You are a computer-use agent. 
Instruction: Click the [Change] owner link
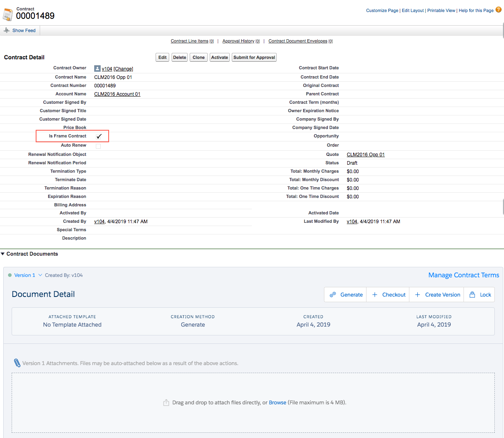click(x=123, y=69)
